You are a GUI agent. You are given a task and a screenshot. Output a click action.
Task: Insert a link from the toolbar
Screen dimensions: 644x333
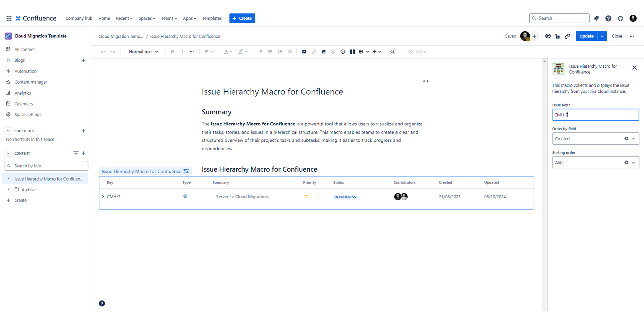(314, 52)
